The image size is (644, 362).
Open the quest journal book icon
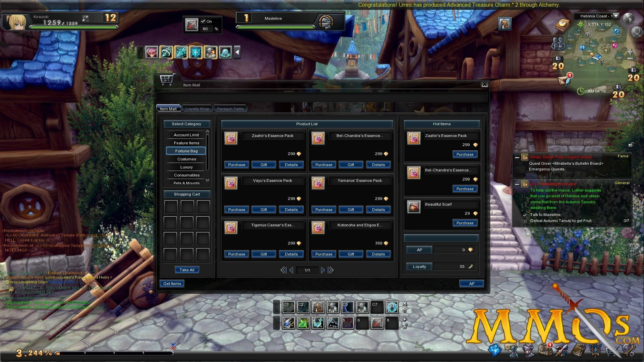coord(578,351)
